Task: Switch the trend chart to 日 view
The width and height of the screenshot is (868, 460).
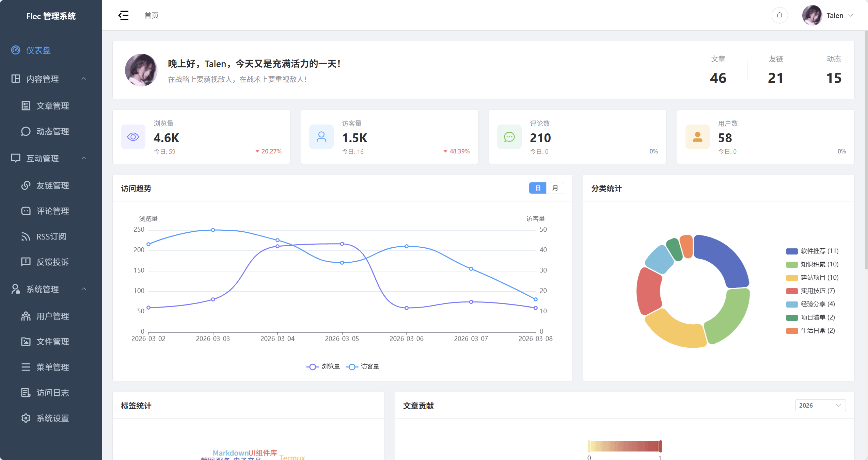Action: pyautogui.click(x=538, y=188)
